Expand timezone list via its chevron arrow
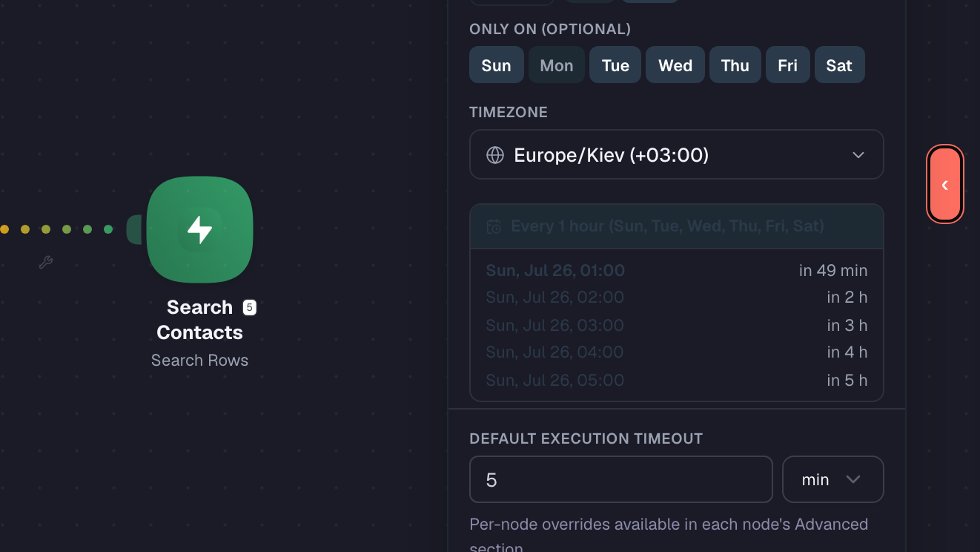980x552 pixels. [x=858, y=155]
